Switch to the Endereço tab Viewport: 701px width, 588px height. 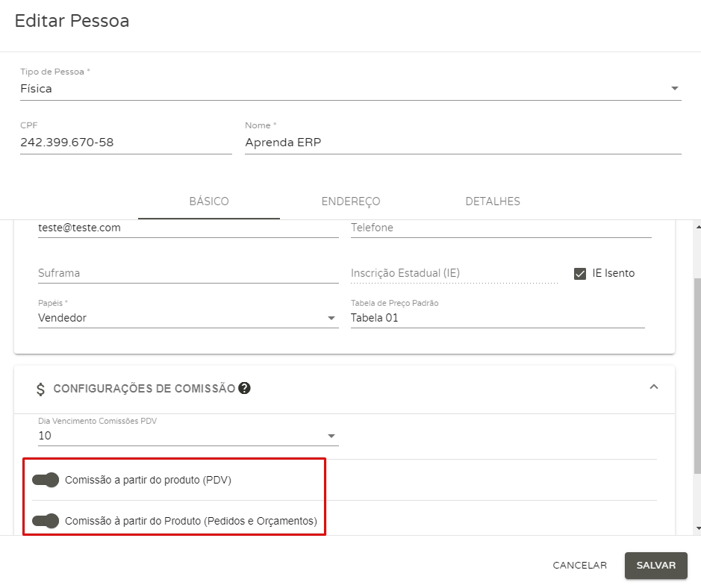click(x=350, y=201)
